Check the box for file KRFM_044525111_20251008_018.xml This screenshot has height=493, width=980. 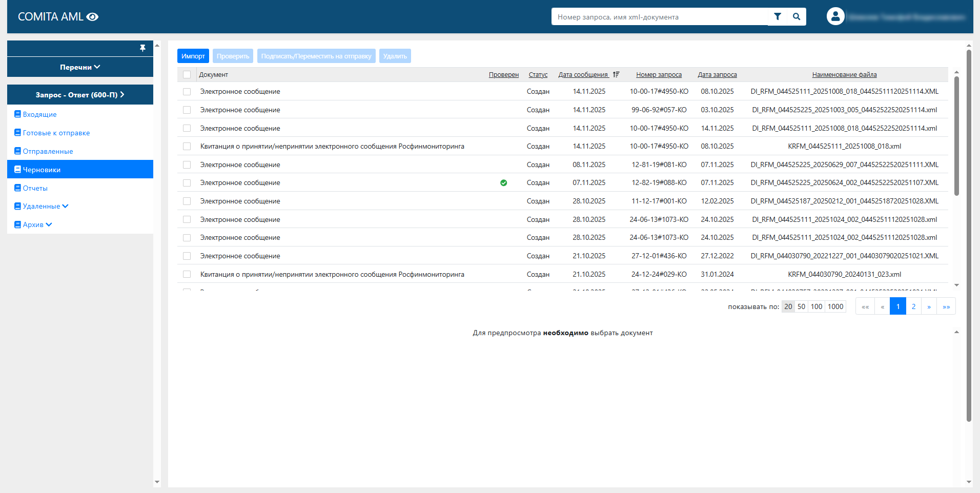click(187, 147)
